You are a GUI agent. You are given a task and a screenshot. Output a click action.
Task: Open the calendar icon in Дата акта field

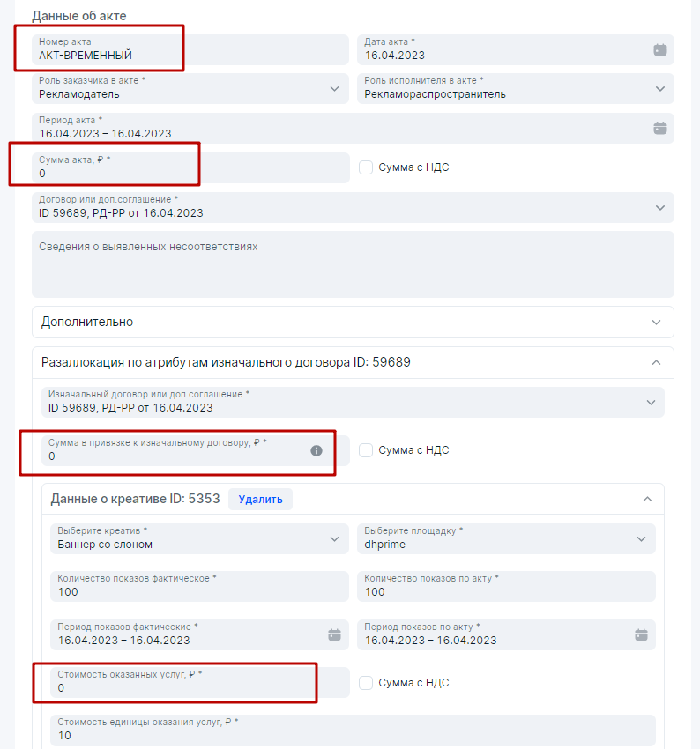pos(659,50)
